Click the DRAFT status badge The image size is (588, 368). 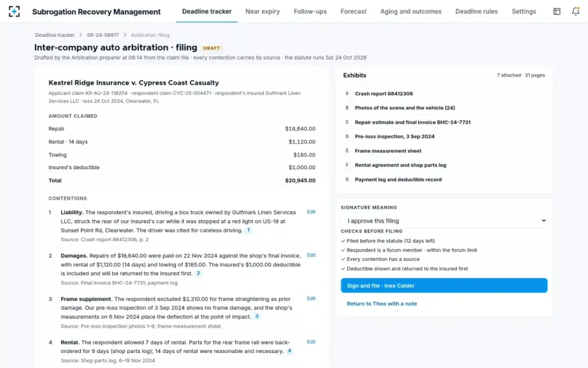(x=212, y=48)
